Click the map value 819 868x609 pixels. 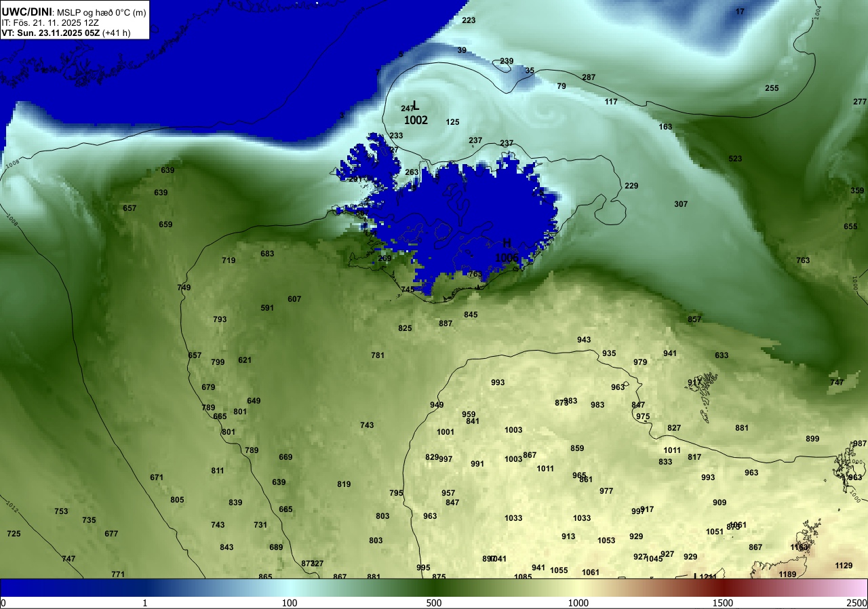point(344,484)
